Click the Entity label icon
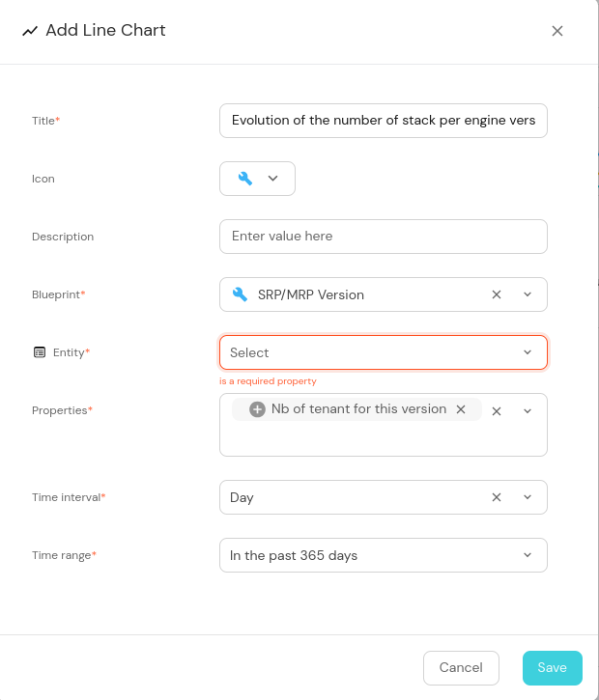 [40, 352]
